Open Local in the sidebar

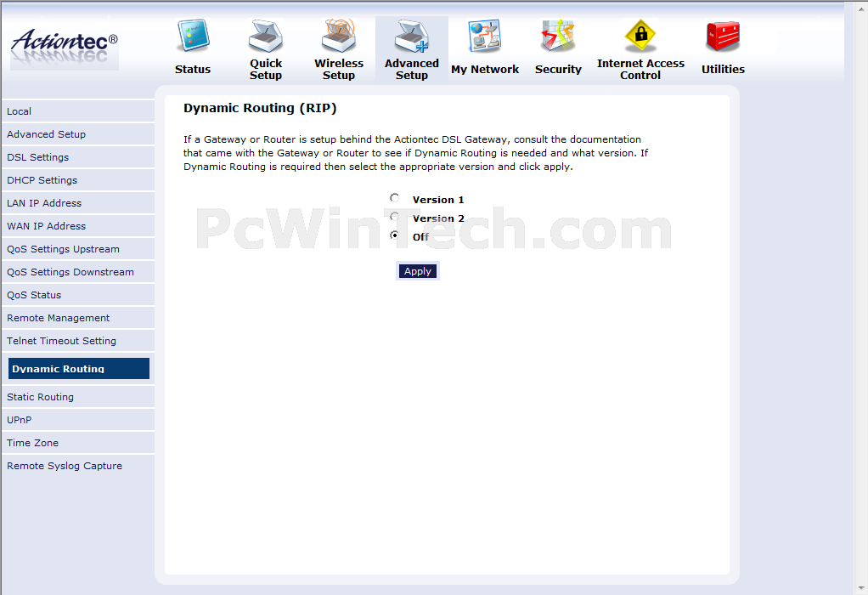pyautogui.click(x=78, y=111)
